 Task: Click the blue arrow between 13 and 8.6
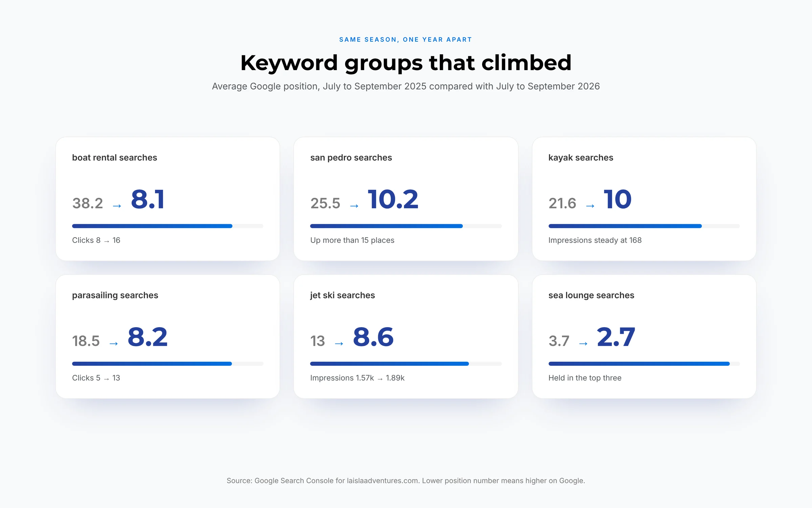click(x=339, y=344)
